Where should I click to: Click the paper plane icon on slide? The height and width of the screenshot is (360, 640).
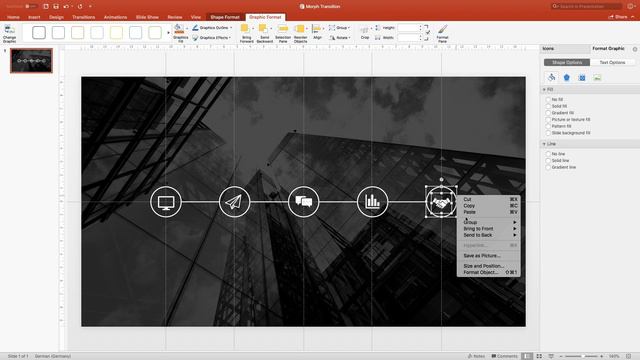(x=234, y=202)
